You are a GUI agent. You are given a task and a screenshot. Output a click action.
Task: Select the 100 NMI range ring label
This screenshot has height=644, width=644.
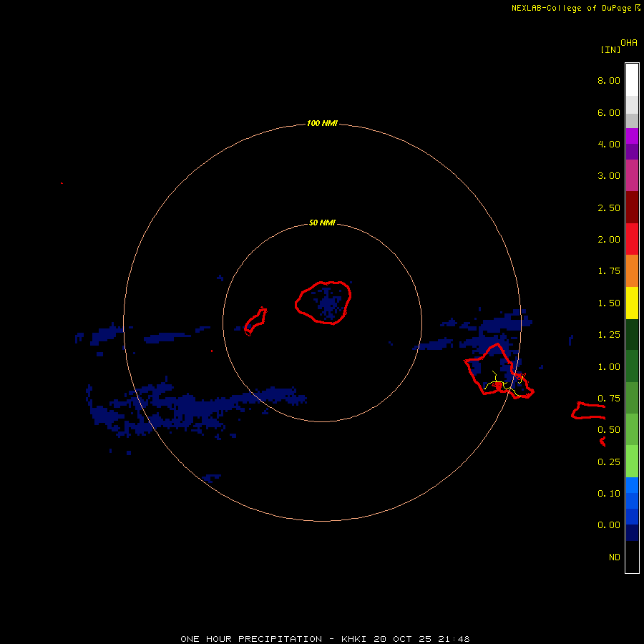tap(322, 124)
